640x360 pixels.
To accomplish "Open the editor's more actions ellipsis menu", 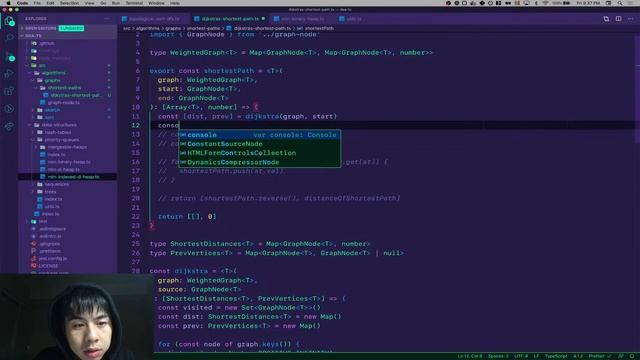I will pyautogui.click(x=631, y=19).
